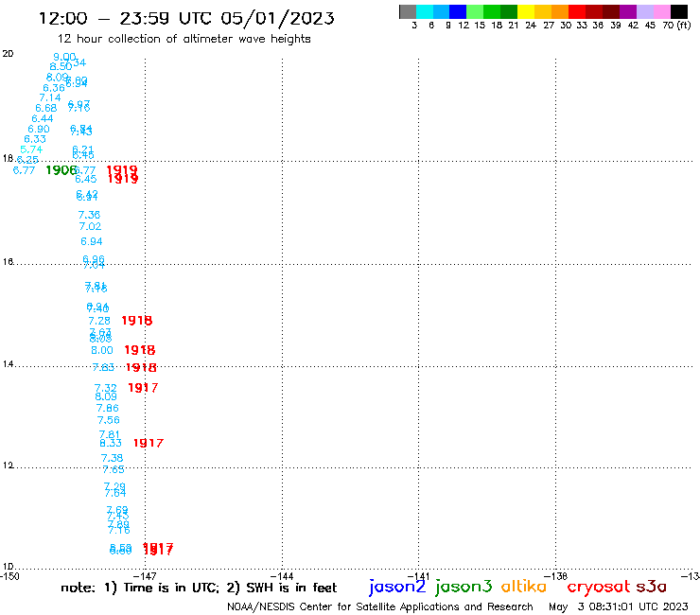The image size is (700, 615).
Task: Click the s3a satellite legend label
Action: click(652, 587)
